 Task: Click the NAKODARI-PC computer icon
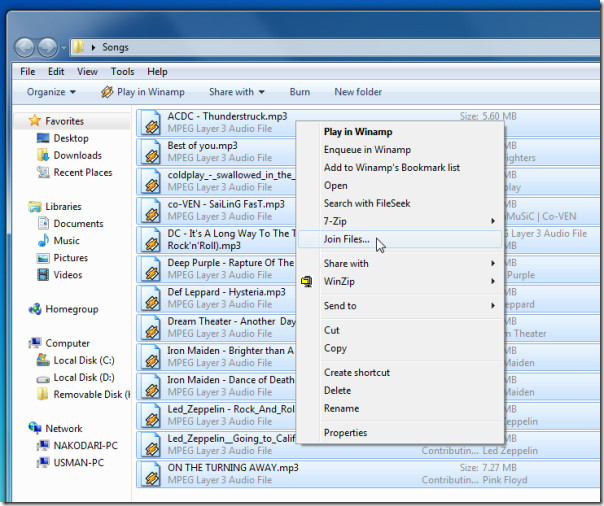coord(43,445)
